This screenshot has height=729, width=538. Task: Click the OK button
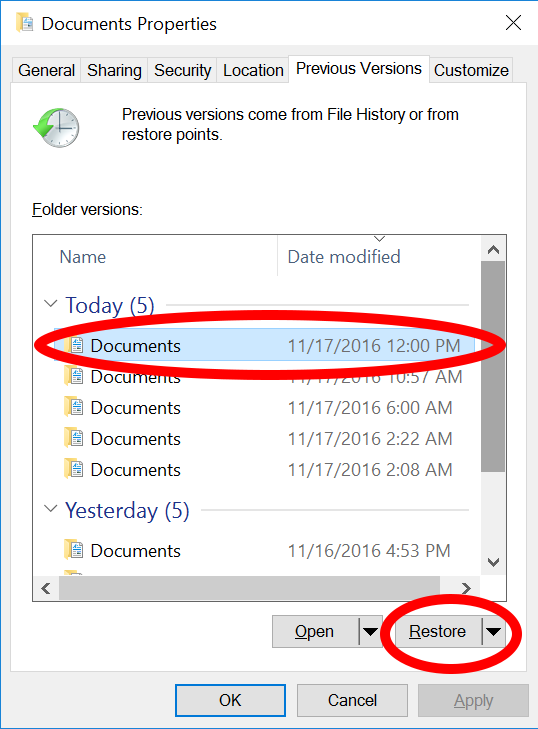point(230,700)
